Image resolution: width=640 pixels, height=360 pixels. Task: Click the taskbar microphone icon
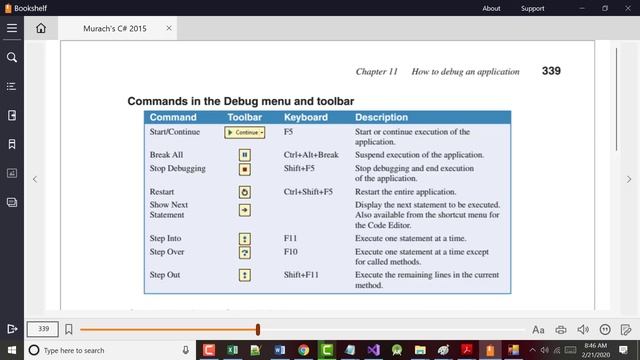[186, 350]
